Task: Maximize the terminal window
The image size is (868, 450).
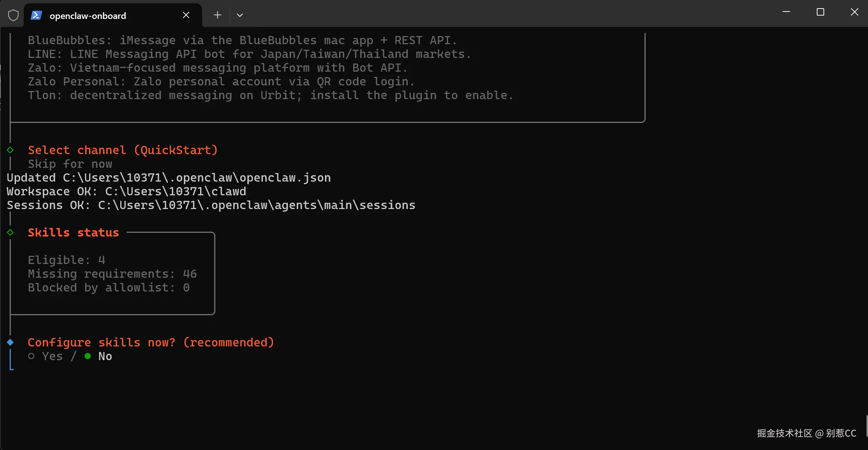Action: click(x=820, y=12)
